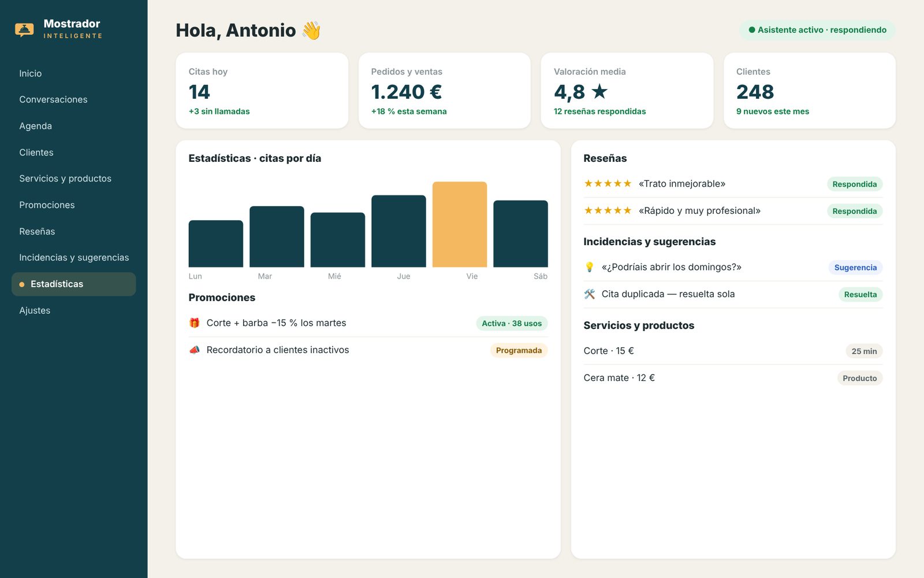
Task: Open Promociones in the sidebar
Action: [74, 205]
